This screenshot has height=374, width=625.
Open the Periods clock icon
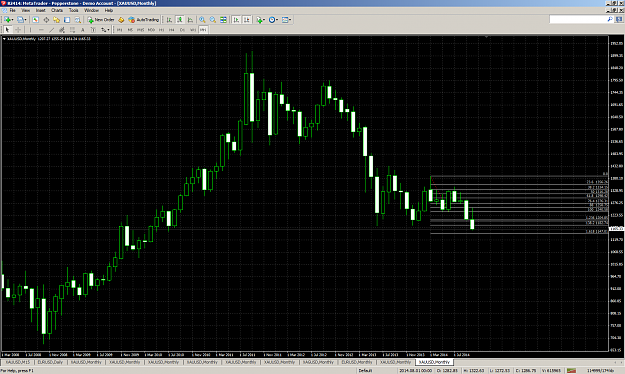click(x=272, y=20)
